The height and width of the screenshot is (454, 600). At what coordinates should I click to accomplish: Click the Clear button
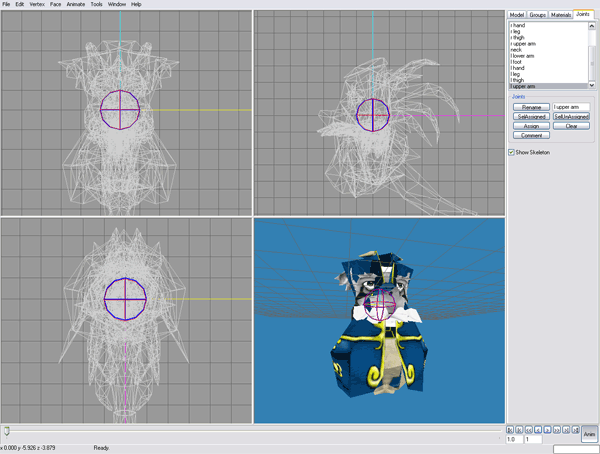click(x=571, y=126)
